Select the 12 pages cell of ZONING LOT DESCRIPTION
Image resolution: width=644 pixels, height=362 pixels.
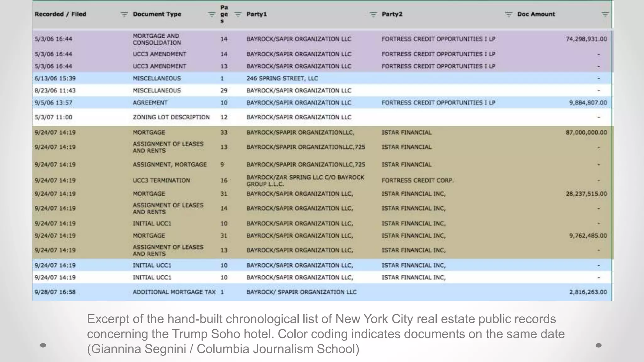point(224,117)
